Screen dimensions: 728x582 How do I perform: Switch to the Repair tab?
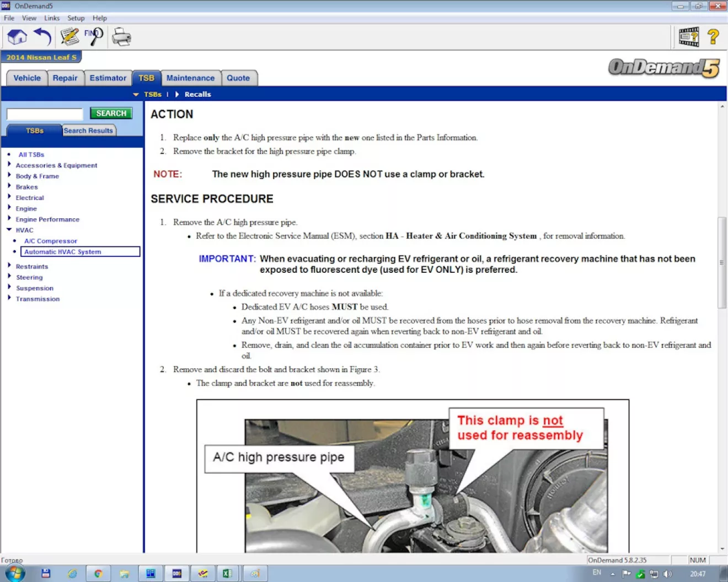pos(65,78)
